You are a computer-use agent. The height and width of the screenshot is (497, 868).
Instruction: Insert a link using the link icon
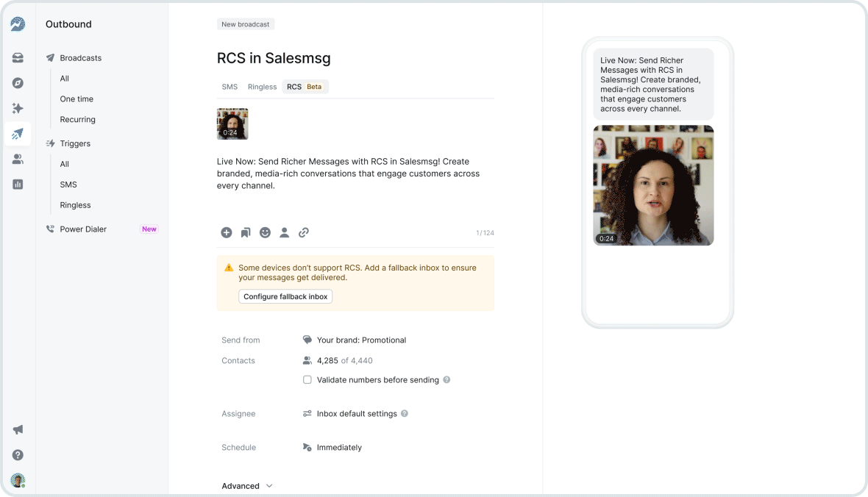pos(304,232)
